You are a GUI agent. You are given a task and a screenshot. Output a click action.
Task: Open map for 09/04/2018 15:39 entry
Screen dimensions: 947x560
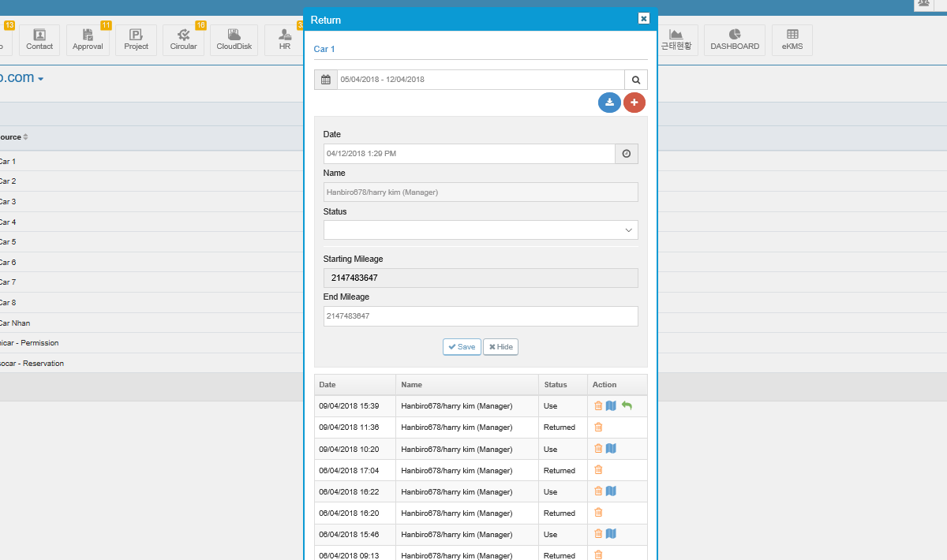coord(611,405)
